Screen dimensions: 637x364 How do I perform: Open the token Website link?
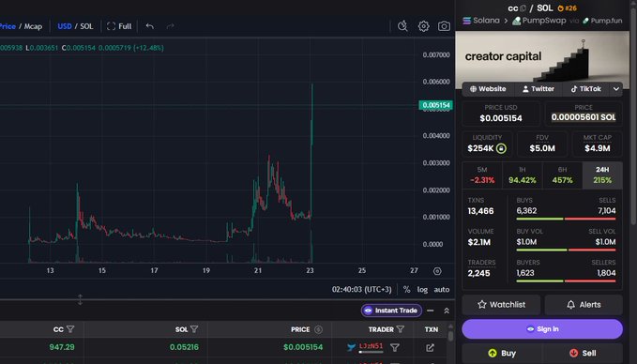tap(488, 88)
